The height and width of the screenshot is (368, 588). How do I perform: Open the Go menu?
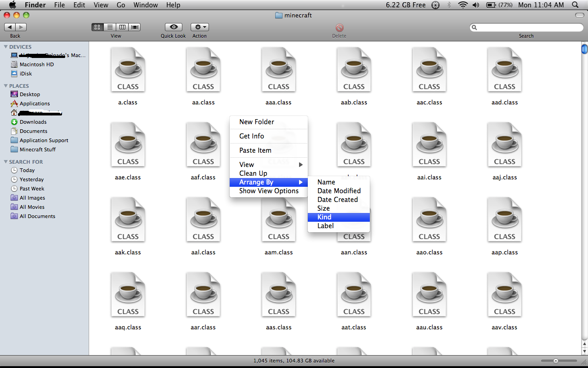[121, 5]
